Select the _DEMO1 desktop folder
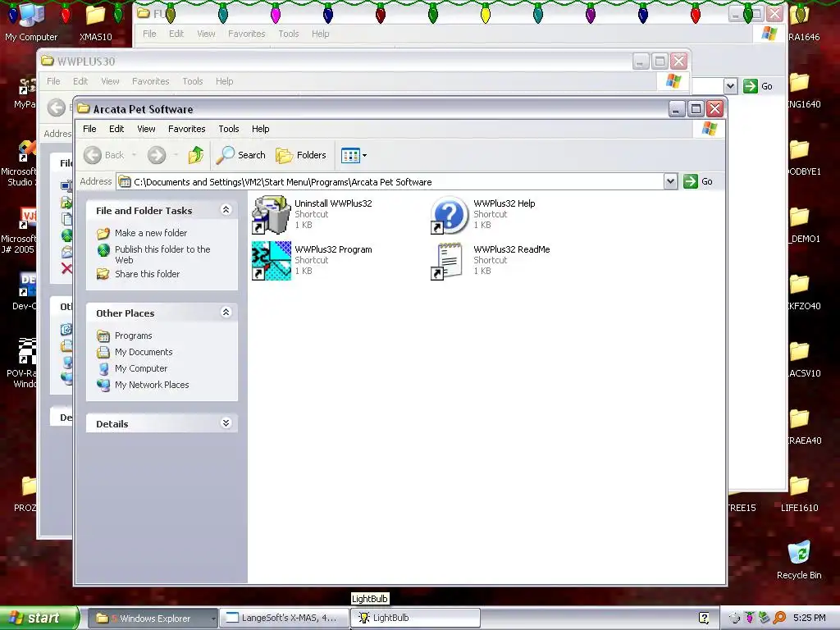 coord(802,225)
